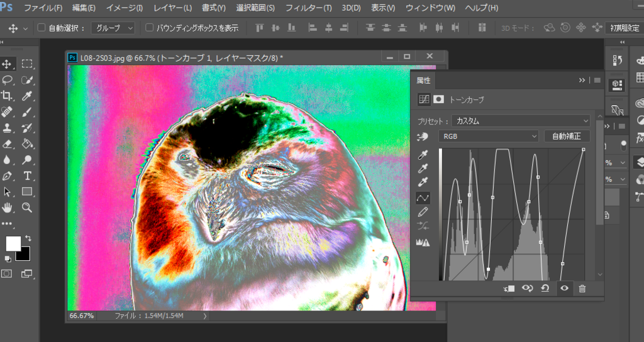Enable edit points to modify curve
Screen dimensions: 644x342
(x=423, y=198)
